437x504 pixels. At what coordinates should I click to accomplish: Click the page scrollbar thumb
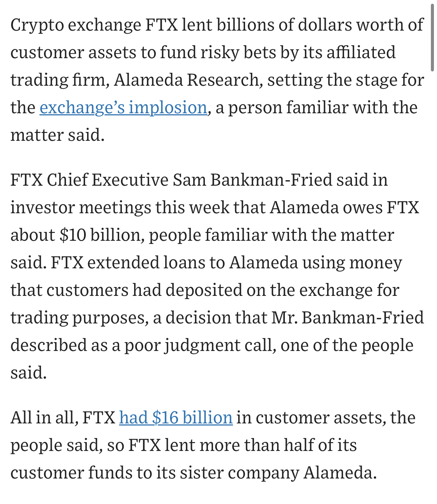[x=432, y=36]
